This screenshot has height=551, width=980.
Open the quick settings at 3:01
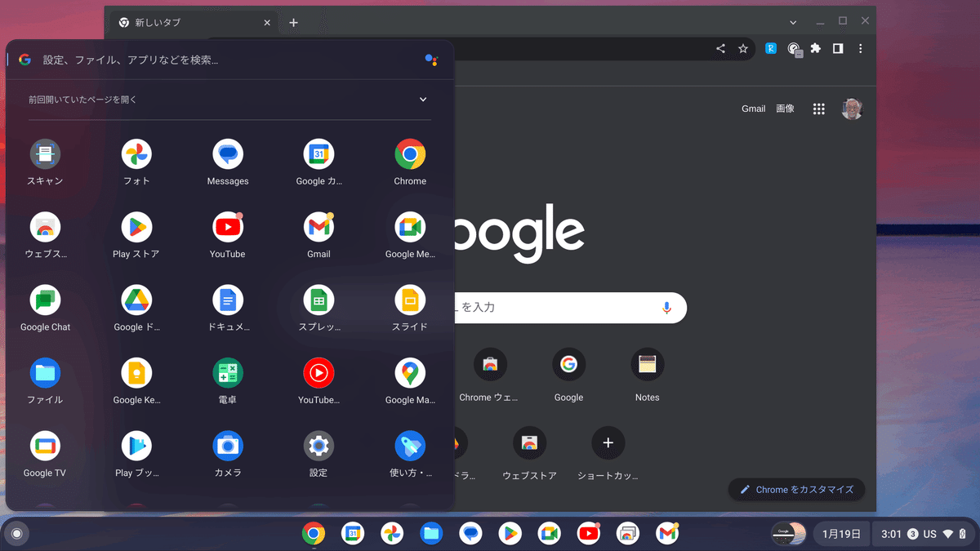(924, 534)
